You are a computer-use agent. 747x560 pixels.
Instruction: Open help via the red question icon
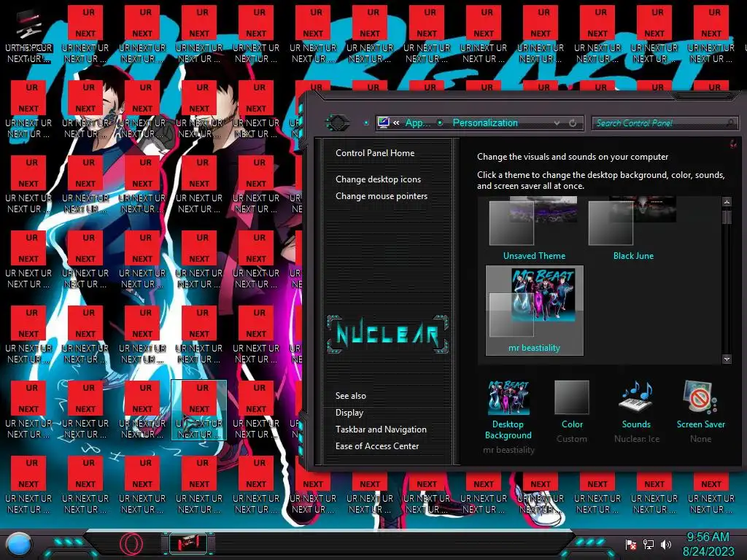coord(733,144)
